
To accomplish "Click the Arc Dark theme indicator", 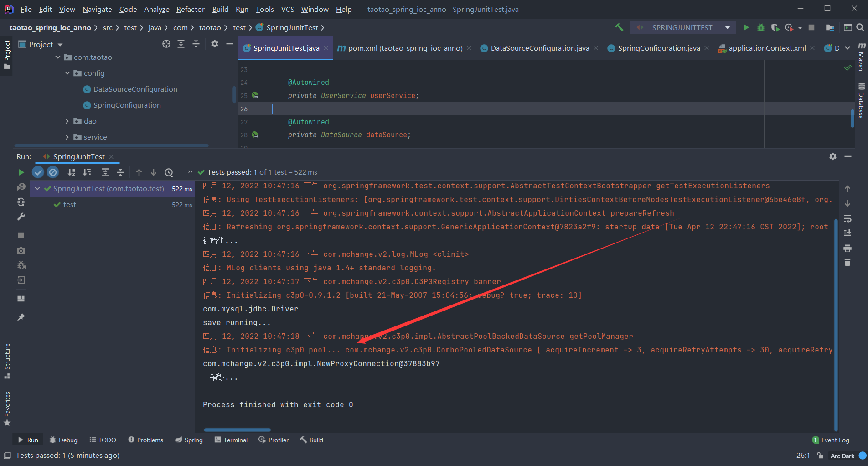I will [842, 456].
